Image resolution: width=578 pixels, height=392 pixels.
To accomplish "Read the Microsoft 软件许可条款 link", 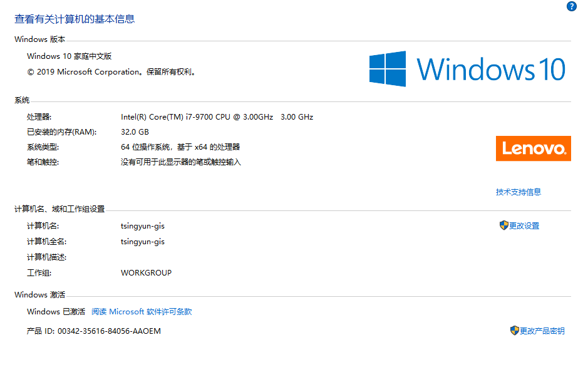I will [x=142, y=312].
